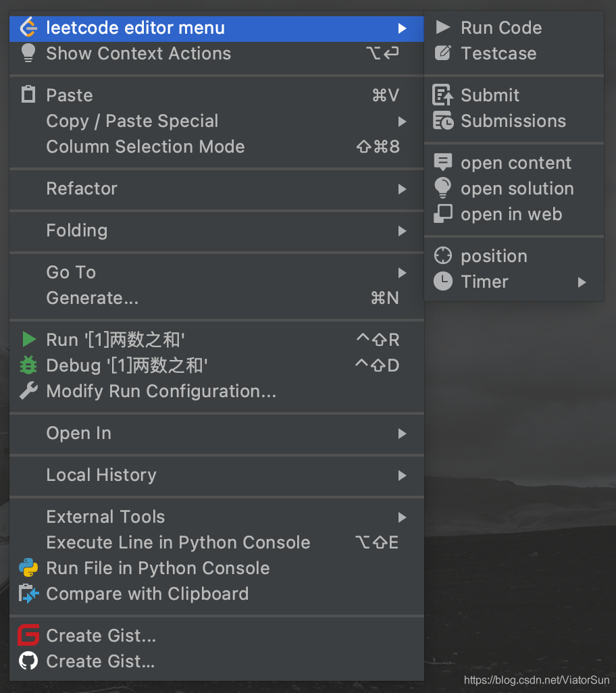The height and width of the screenshot is (693, 616).
Task: Open Submissions via its history icon
Action: [444, 122]
